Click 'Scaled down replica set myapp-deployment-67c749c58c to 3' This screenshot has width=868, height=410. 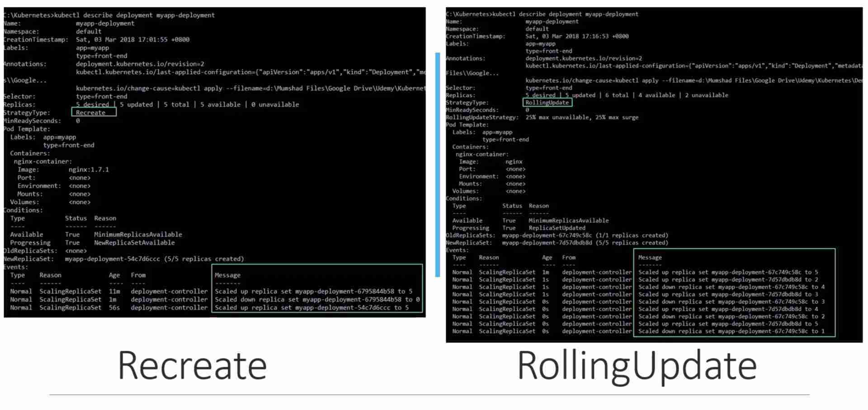click(x=731, y=302)
